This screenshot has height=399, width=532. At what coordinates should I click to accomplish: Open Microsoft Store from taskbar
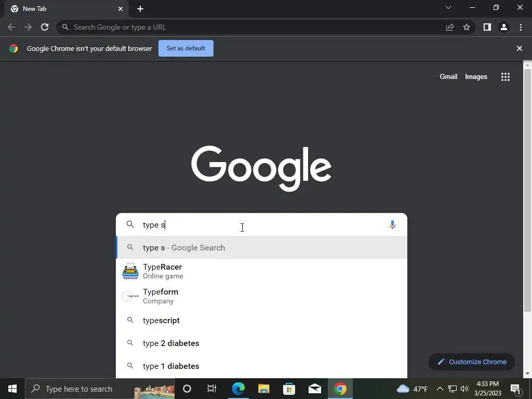pos(289,389)
